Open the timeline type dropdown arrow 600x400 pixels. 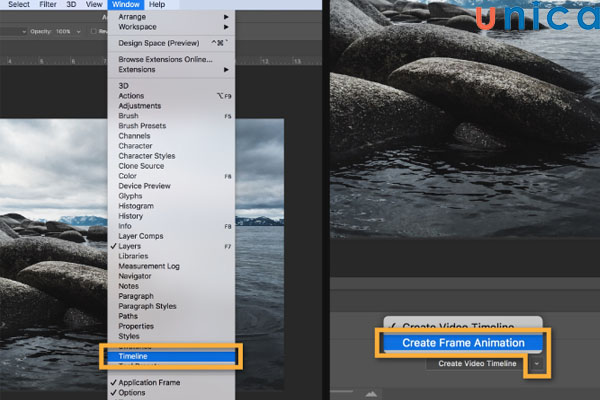tap(536, 364)
